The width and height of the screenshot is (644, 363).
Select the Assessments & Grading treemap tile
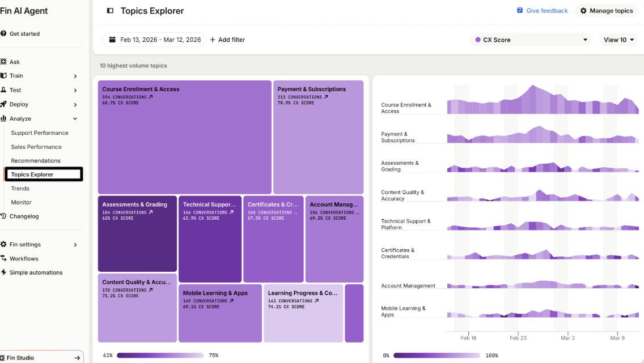(x=137, y=234)
